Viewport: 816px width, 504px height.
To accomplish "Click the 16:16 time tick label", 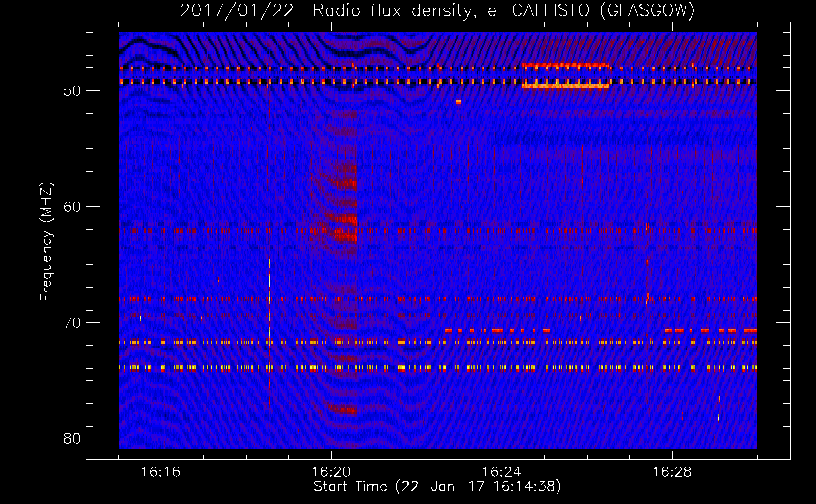I will click(161, 472).
